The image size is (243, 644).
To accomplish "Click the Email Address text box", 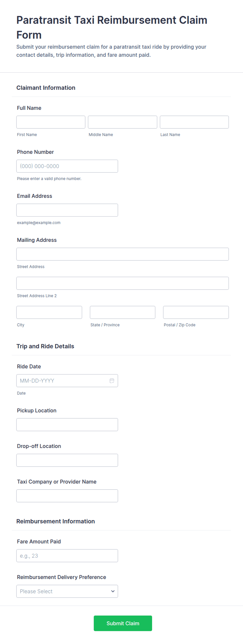I will click(x=67, y=210).
